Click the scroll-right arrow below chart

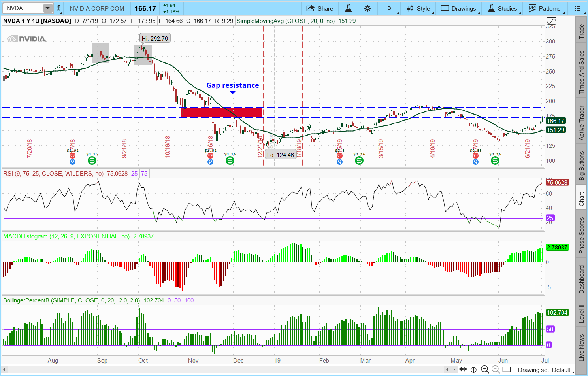coord(454,370)
